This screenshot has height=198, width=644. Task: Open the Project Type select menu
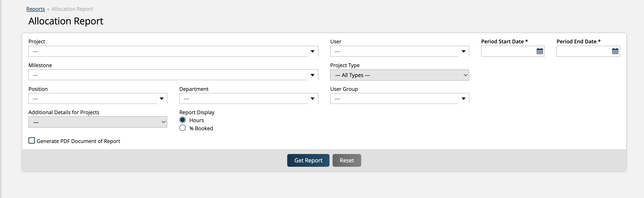399,75
